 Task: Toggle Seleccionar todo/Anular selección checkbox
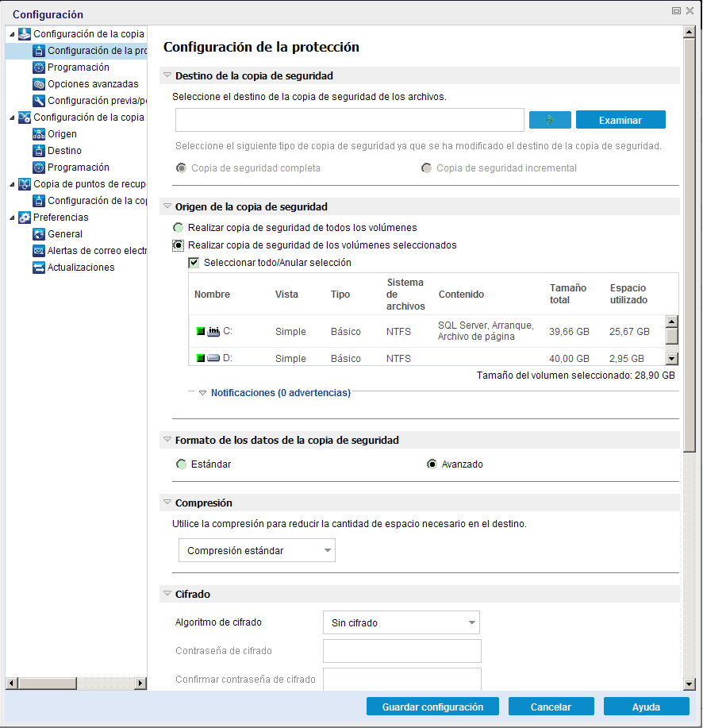(194, 263)
